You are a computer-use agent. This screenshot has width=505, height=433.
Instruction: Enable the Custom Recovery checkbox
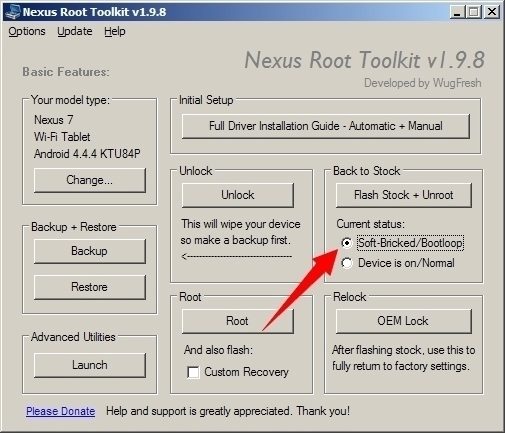193,372
